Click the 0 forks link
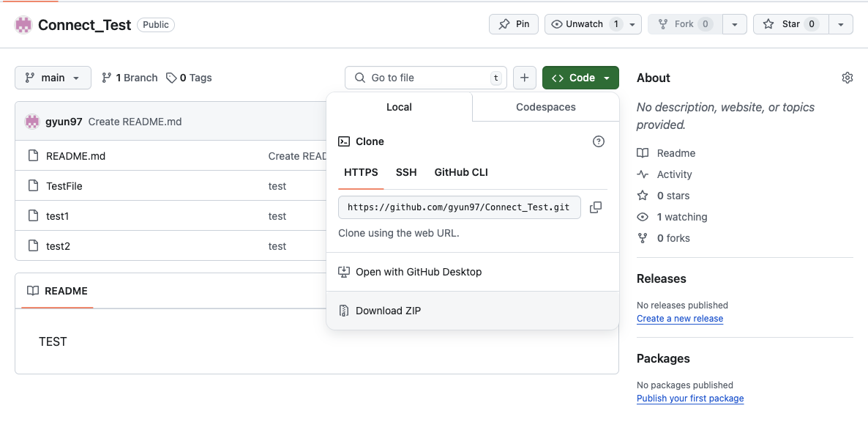Viewport: 868px width, 422px height. pyautogui.click(x=664, y=238)
